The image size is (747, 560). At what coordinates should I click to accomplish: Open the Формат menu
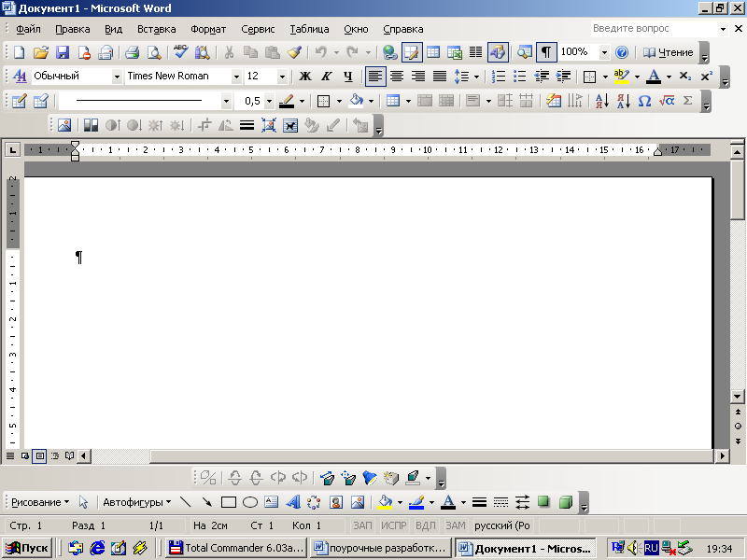[x=208, y=29]
